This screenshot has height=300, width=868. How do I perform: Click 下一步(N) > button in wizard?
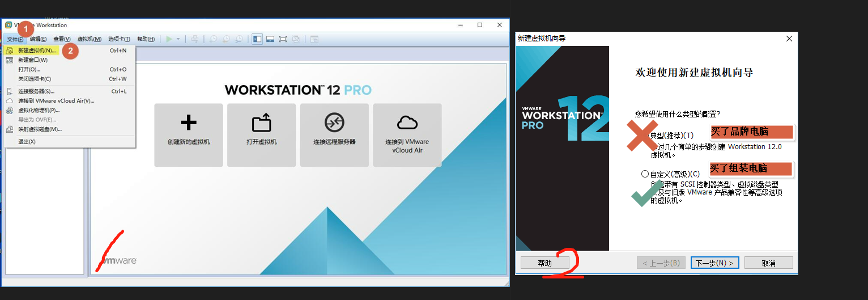point(714,263)
